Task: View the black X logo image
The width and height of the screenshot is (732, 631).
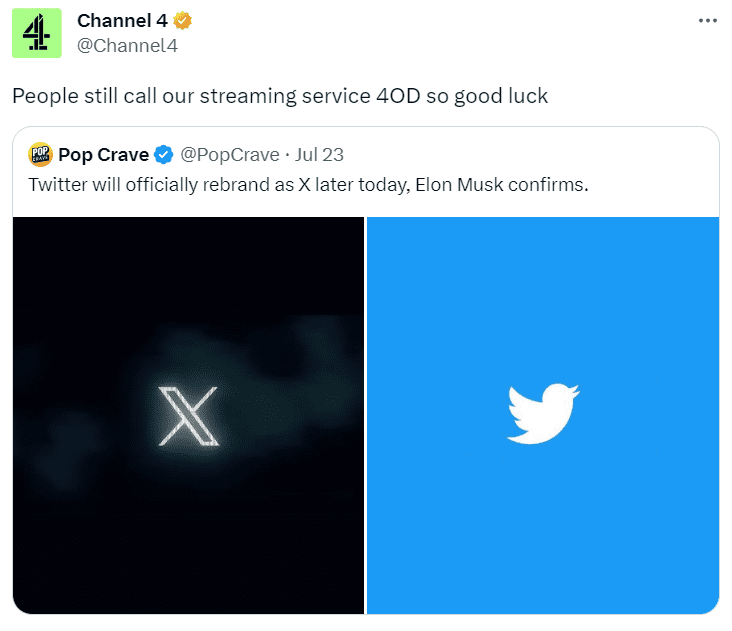Action: 188,415
